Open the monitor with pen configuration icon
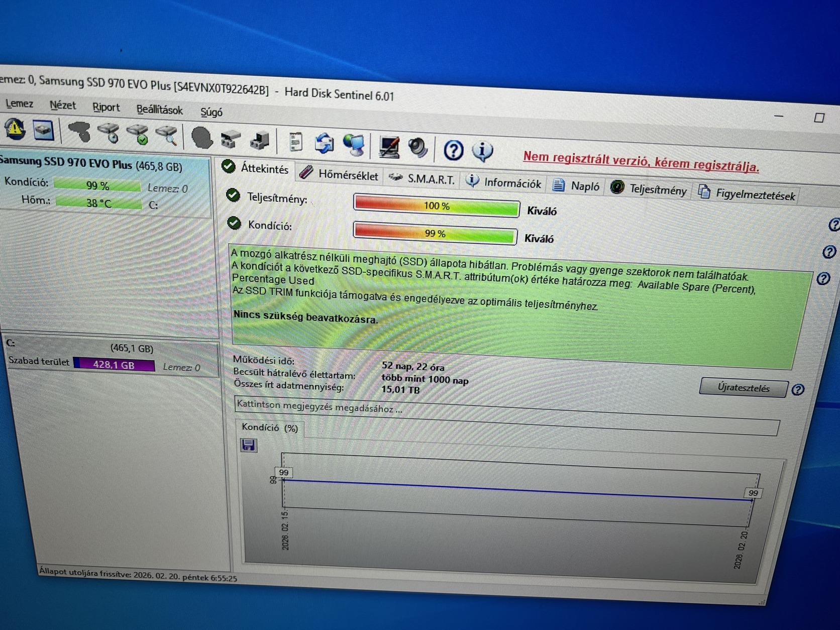 (x=389, y=147)
